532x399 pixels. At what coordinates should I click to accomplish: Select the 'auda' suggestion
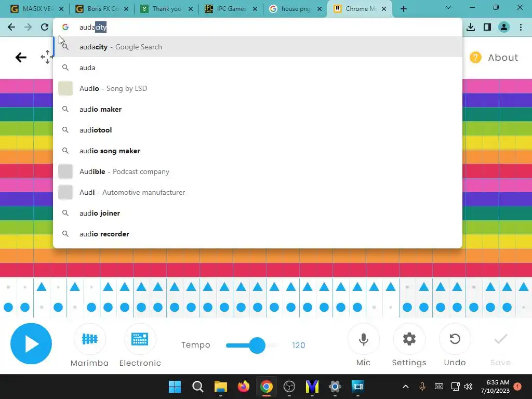[x=258, y=68]
